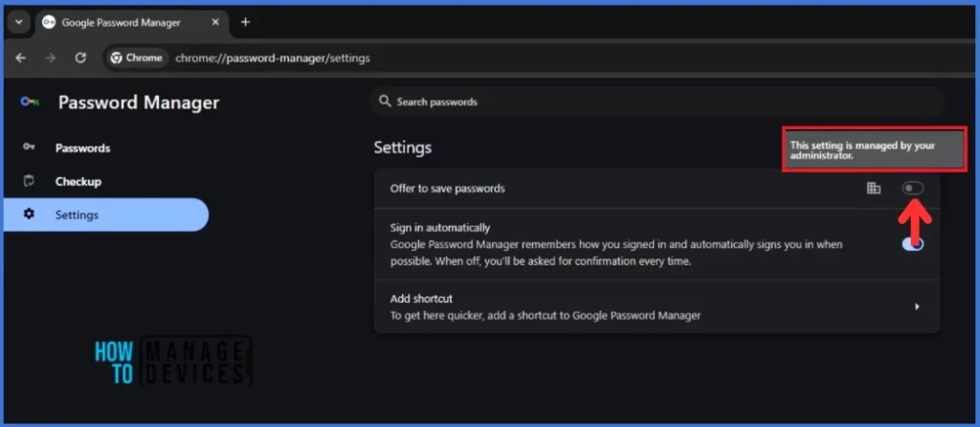Click the Sign in automatically label
The height and width of the screenshot is (427, 980).
tap(440, 228)
